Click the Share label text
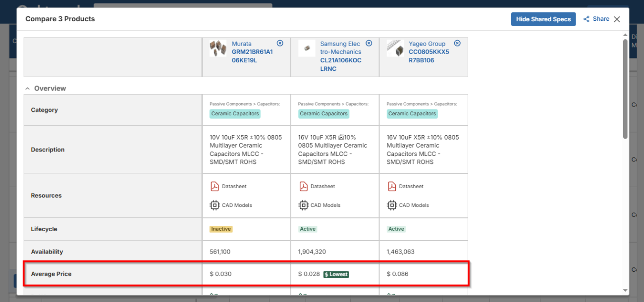 tap(601, 19)
